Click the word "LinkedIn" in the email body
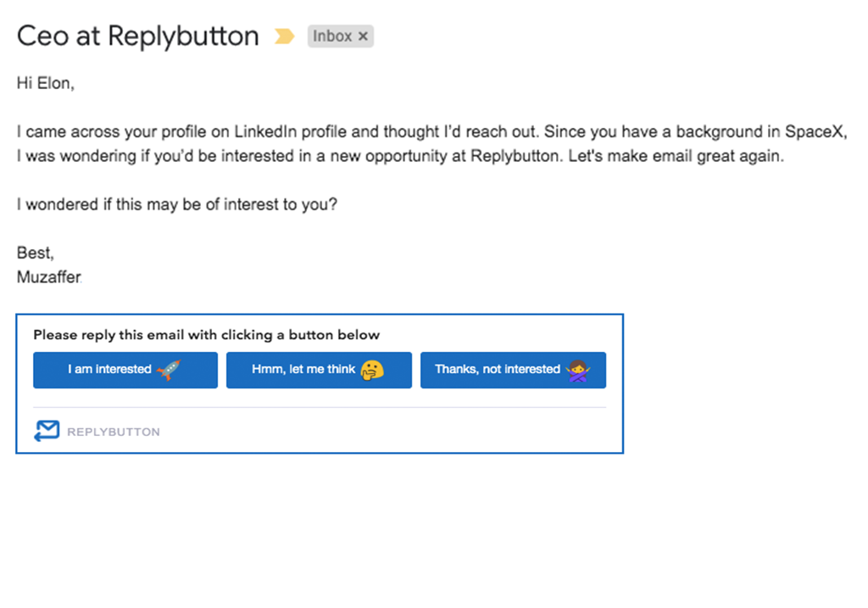The height and width of the screenshot is (608, 868). 264,133
